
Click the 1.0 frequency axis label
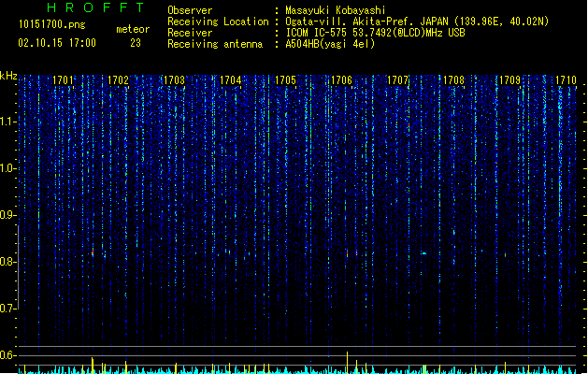[x=7, y=168]
